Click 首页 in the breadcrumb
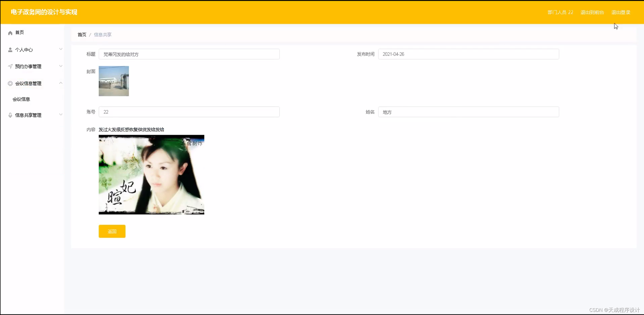Image resolution: width=644 pixels, height=315 pixels. pyautogui.click(x=82, y=35)
